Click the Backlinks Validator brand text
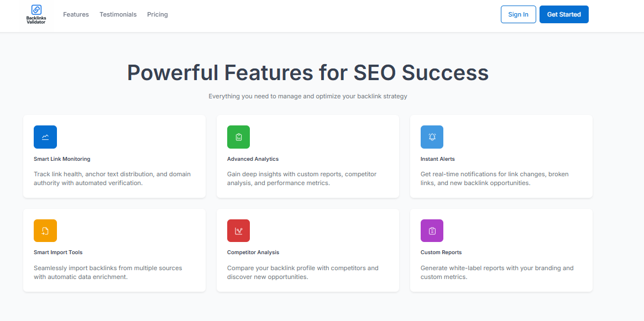This screenshot has width=644, height=321. (x=36, y=20)
